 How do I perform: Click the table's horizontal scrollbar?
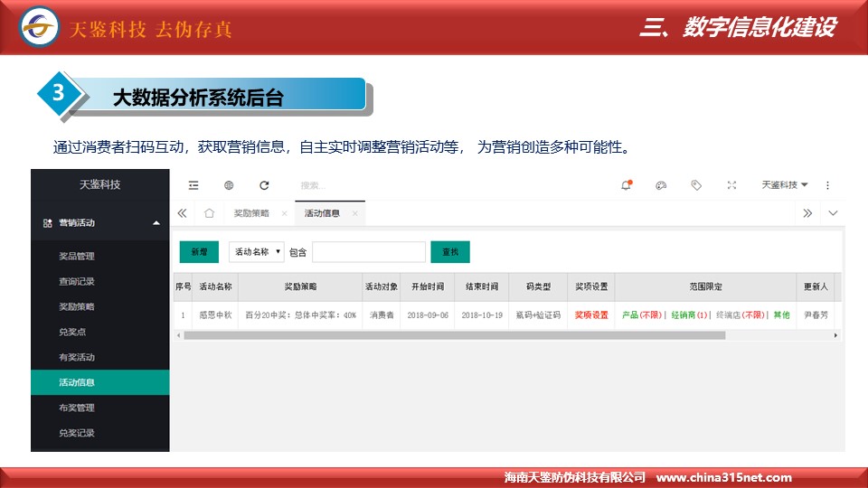[452, 335]
